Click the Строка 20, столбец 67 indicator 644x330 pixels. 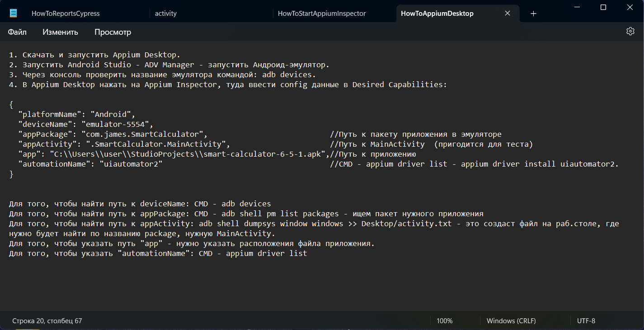pyautogui.click(x=47, y=321)
